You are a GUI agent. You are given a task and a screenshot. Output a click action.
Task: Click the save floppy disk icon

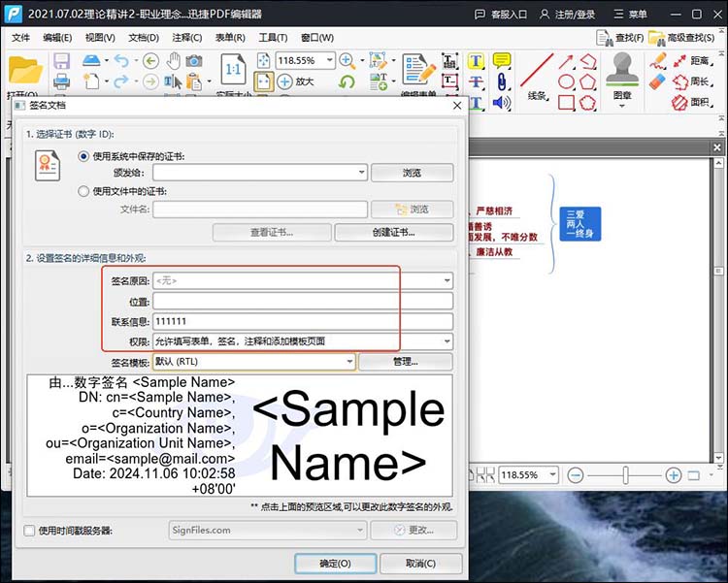click(x=62, y=61)
